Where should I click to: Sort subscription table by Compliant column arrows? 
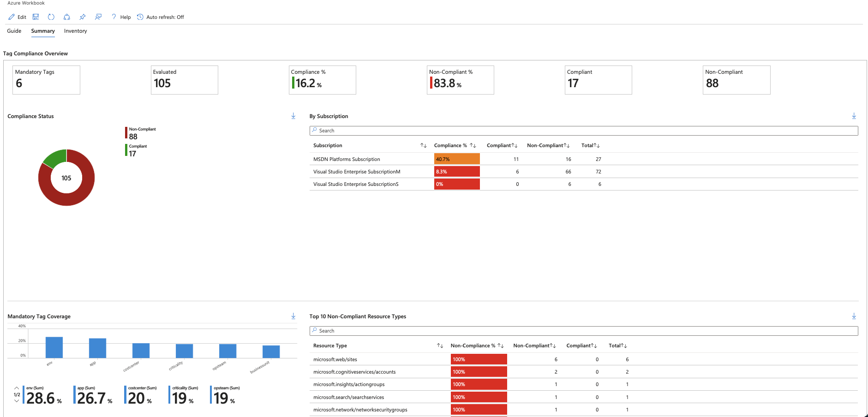tap(515, 145)
